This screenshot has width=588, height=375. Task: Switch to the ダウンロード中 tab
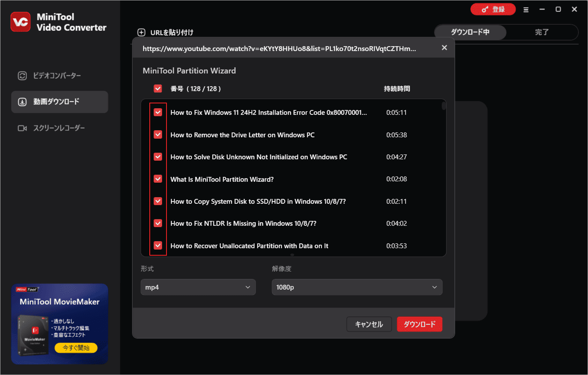click(470, 32)
